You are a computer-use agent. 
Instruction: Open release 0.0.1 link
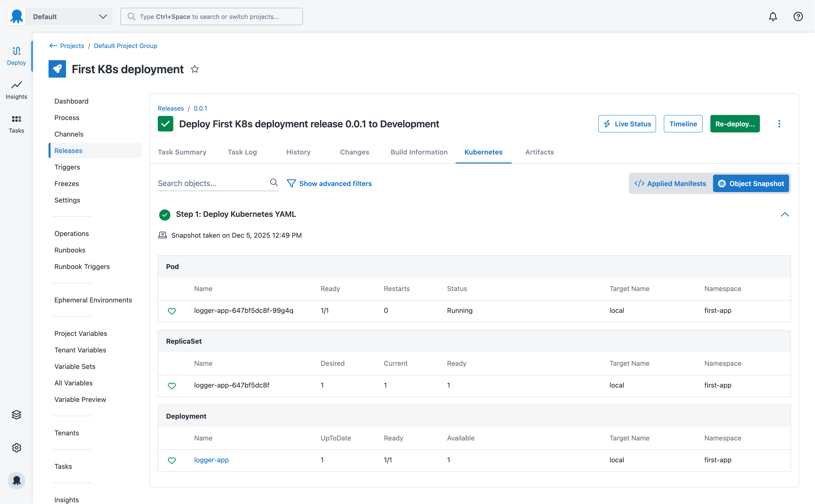tap(200, 108)
